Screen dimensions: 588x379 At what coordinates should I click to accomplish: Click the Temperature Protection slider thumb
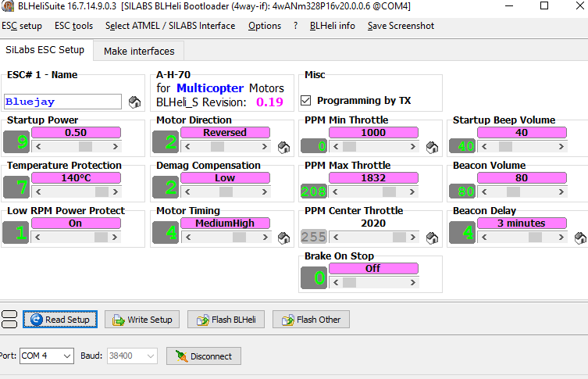[102, 191]
